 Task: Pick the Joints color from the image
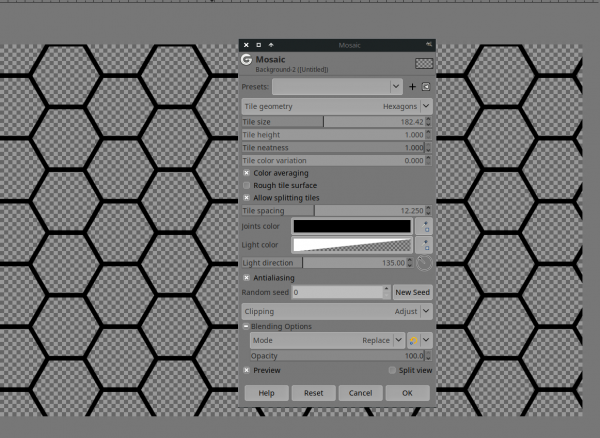pos(424,226)
